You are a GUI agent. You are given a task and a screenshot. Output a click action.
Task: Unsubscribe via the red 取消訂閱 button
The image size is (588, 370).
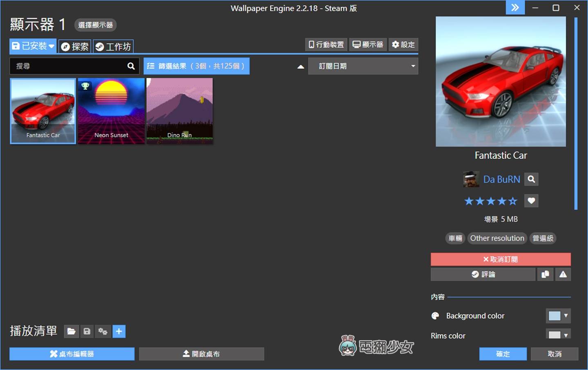click(501, 259)
